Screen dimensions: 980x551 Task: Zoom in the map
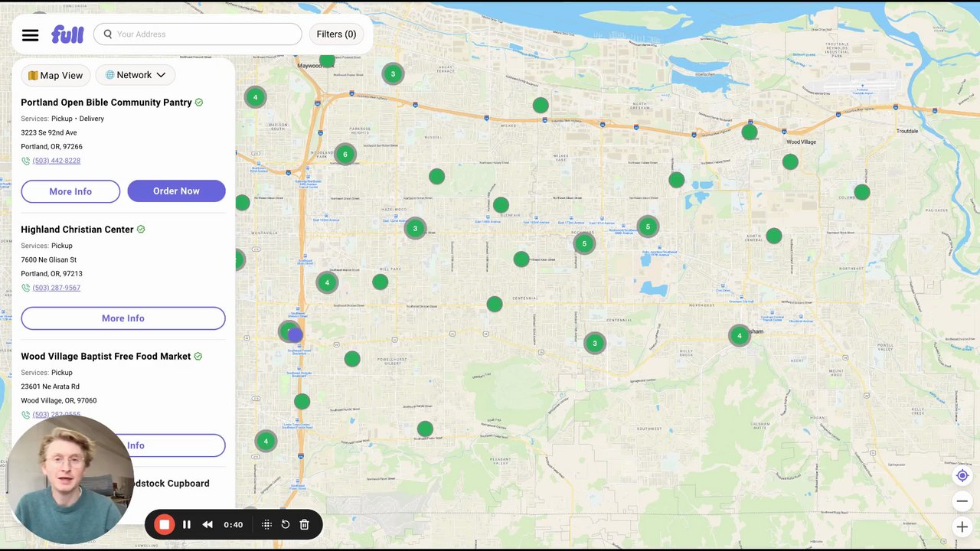(962, 527)
